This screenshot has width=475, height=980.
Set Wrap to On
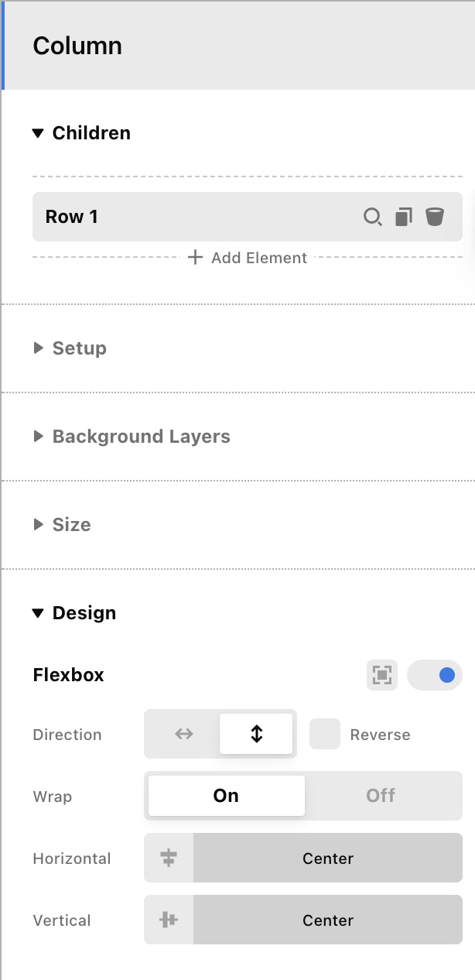pyautogui.click(x=226, y=796)
